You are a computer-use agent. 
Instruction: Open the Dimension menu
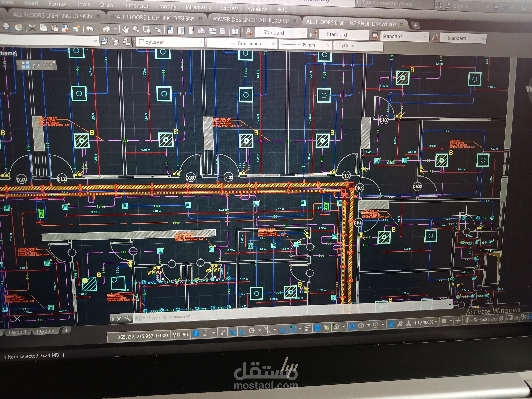136,6
